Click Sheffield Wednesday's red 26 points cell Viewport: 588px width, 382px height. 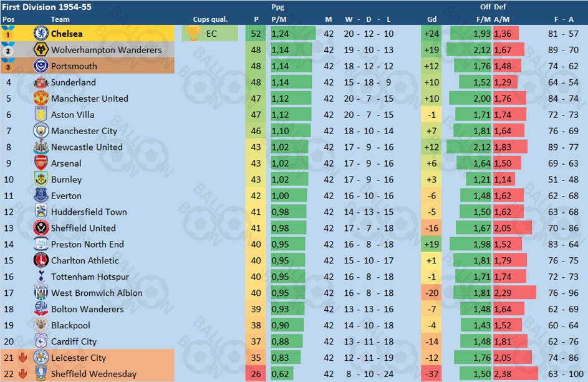(x=256, y=374)
